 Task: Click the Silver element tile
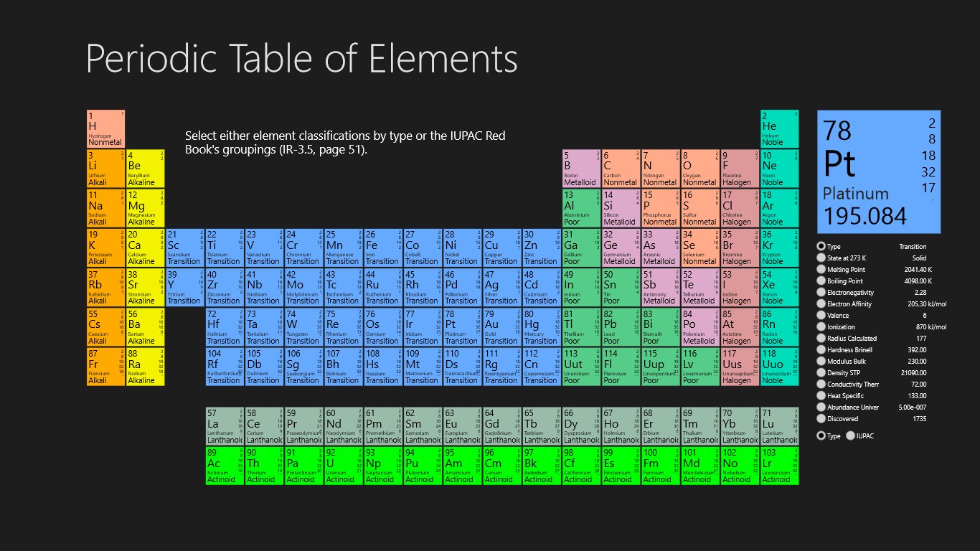pos(502,287)
